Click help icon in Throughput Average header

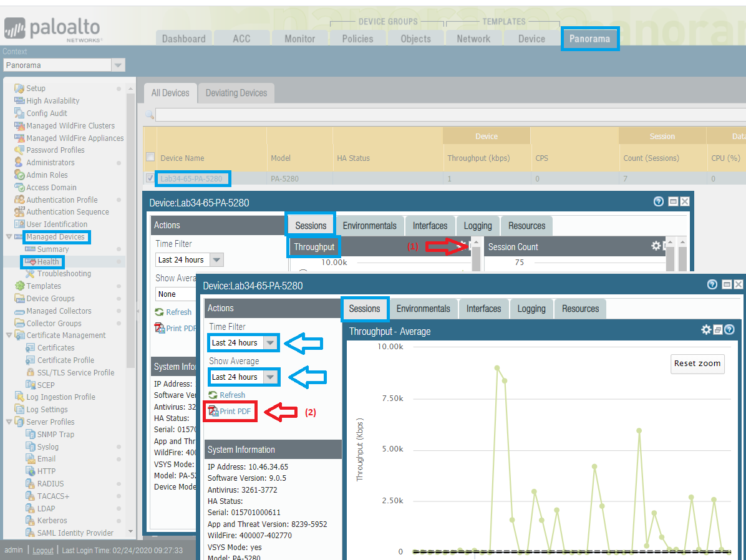(729, 330)
